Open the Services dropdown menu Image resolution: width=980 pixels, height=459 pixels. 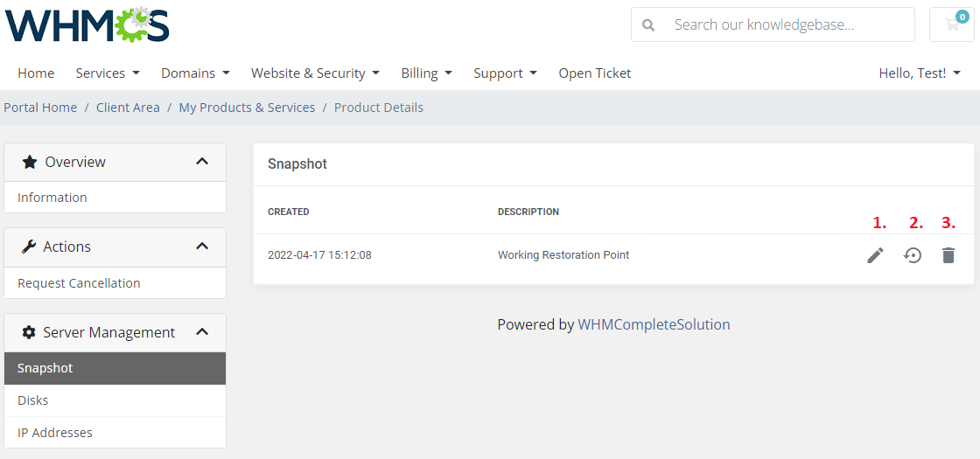tap(108, 73)
